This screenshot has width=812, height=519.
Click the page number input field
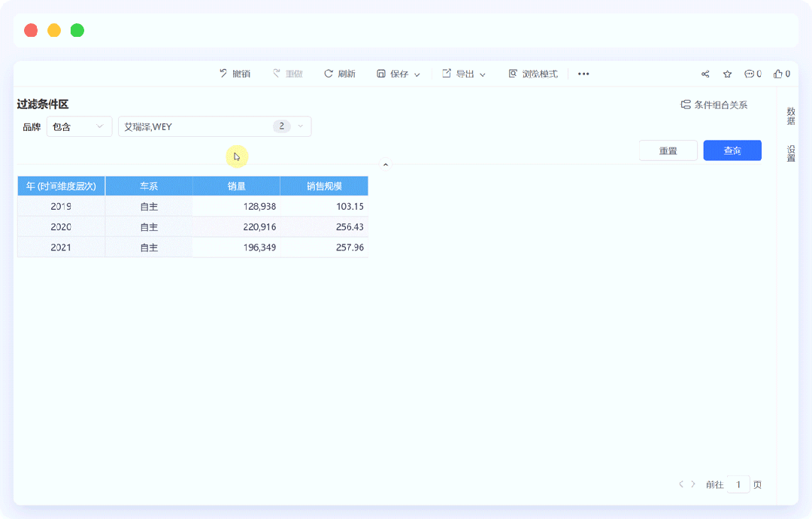[738, 484]
